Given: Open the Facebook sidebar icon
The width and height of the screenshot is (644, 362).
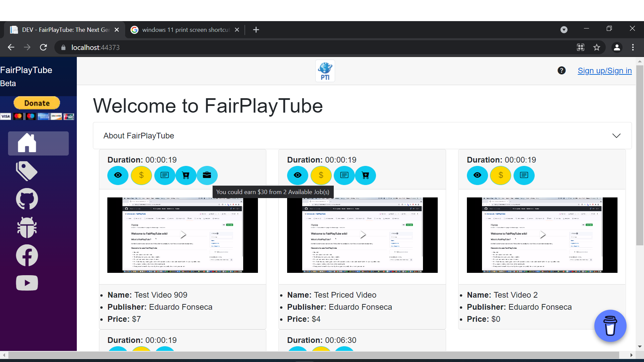Looking at the screenshot, I should (x=27, y=255).
